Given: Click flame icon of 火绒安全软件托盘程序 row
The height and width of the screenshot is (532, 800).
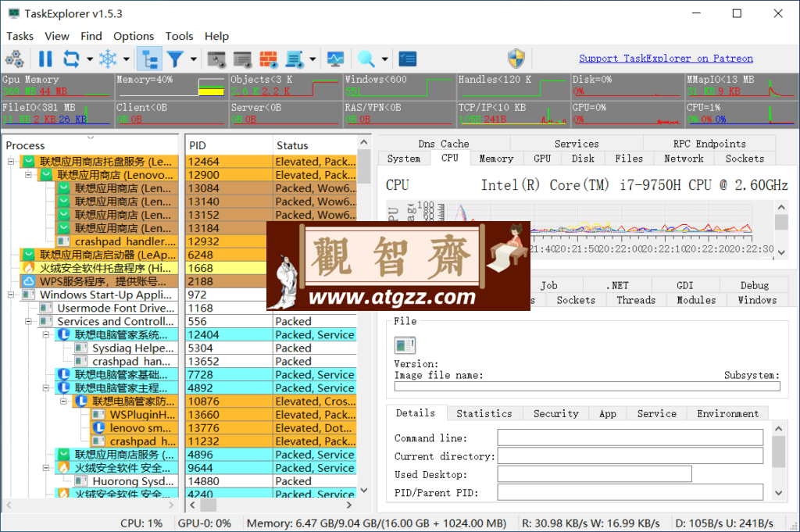Looking at the screenshot, I should click(x=29, y=268).
